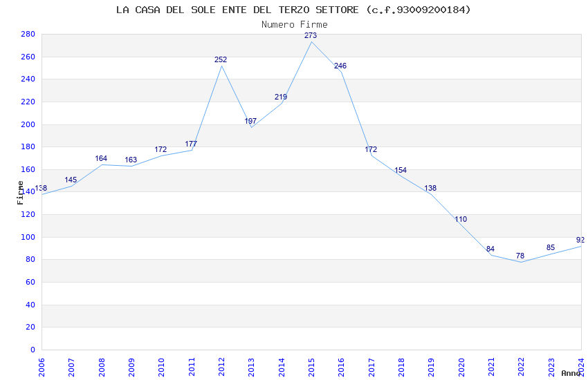Click the y-axis tick label 100

click(x=28, y=238)
